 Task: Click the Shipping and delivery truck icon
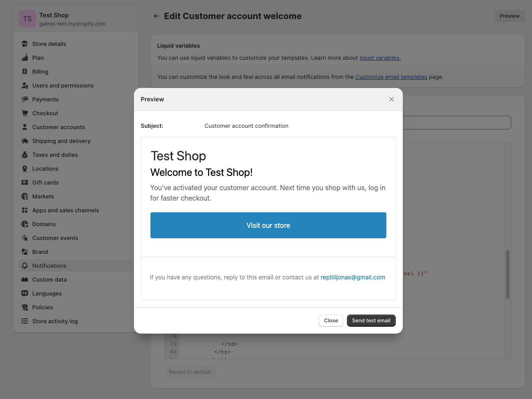[x=25, y=141]
